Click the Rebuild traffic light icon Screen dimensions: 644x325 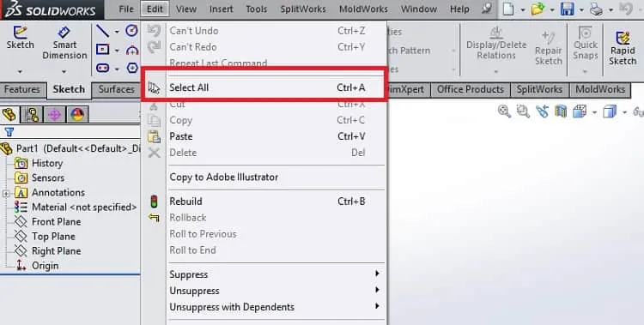(154, 202)
